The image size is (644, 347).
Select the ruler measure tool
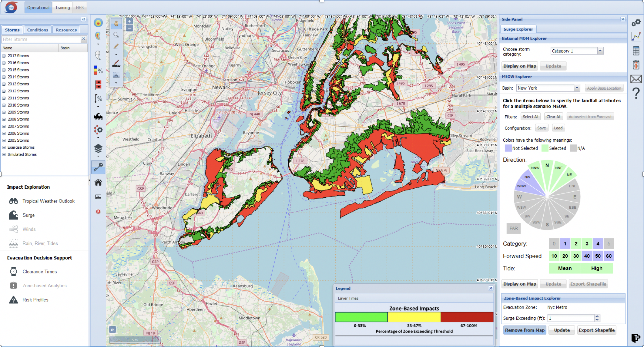[x=116, y=46]
